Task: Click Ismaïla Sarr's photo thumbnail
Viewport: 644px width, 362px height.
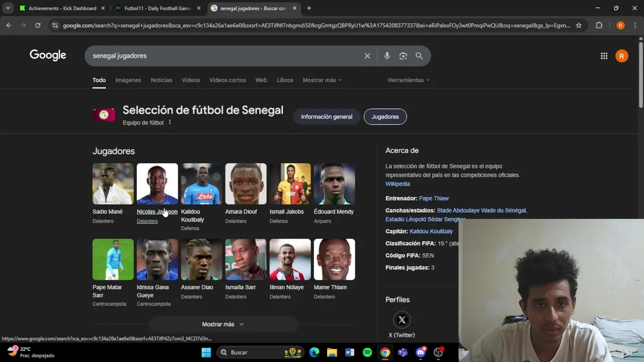Action: [246, 259]
